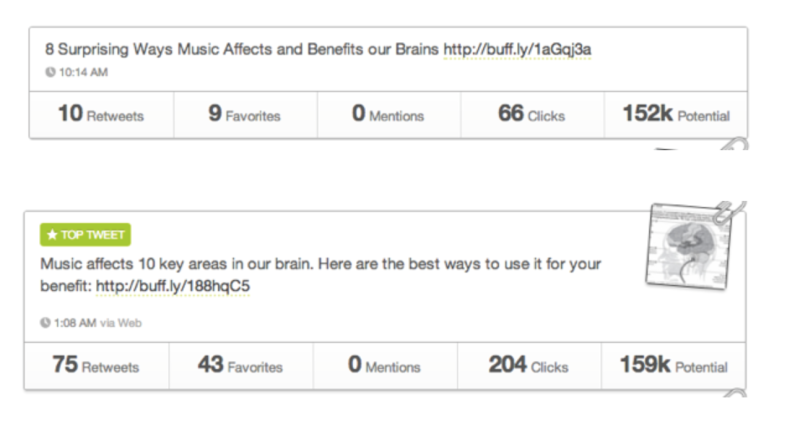
Task: Select the 66 Clicks stat
Action: click(532, 114)
